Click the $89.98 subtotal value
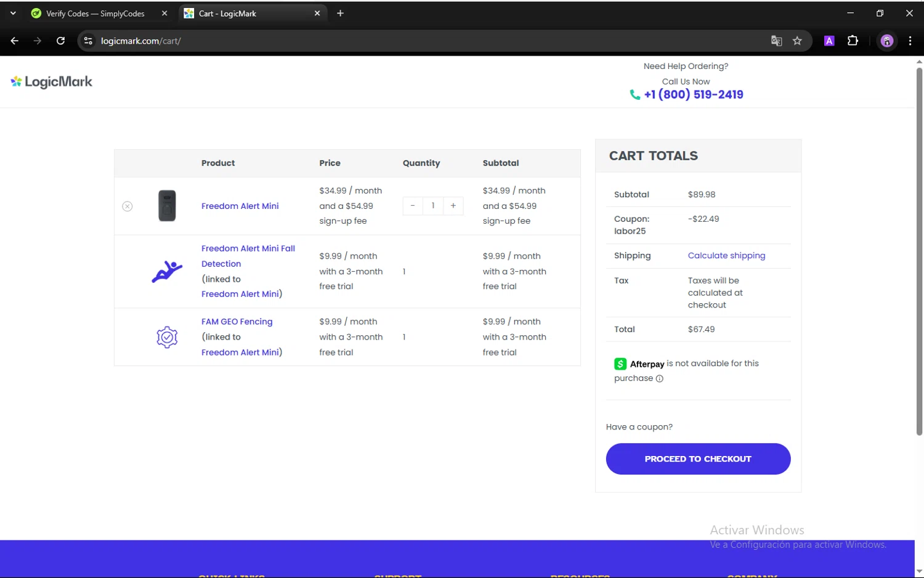Image resolution: width=924 pixels, height=578 pixels. pos(702,195)
